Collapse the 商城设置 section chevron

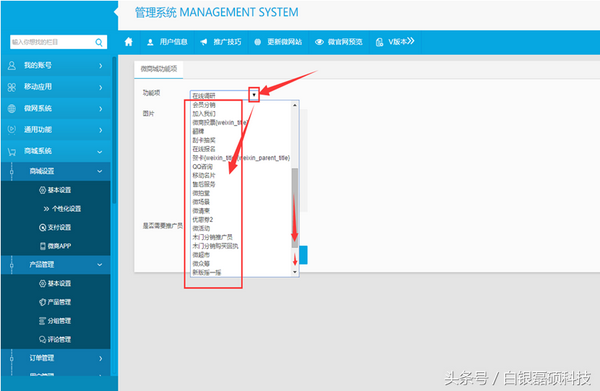tap(100, 171)
